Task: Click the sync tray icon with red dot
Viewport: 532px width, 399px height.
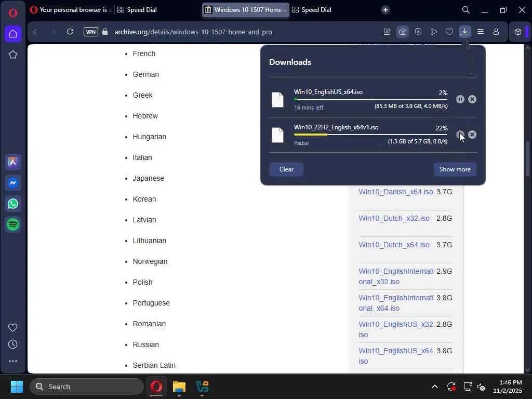Action: pyautogui.click(x=451, y=387)
